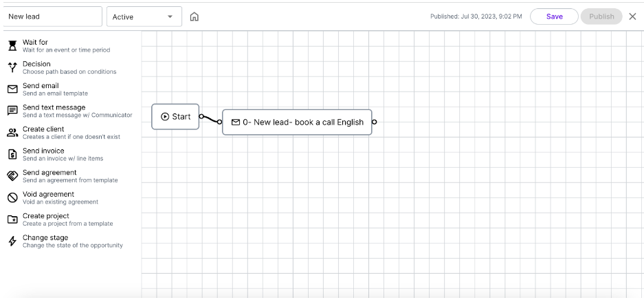This screenshot has height=300, width=644.
Task: Click the Start node's output connector
Action: pos(201,116)
